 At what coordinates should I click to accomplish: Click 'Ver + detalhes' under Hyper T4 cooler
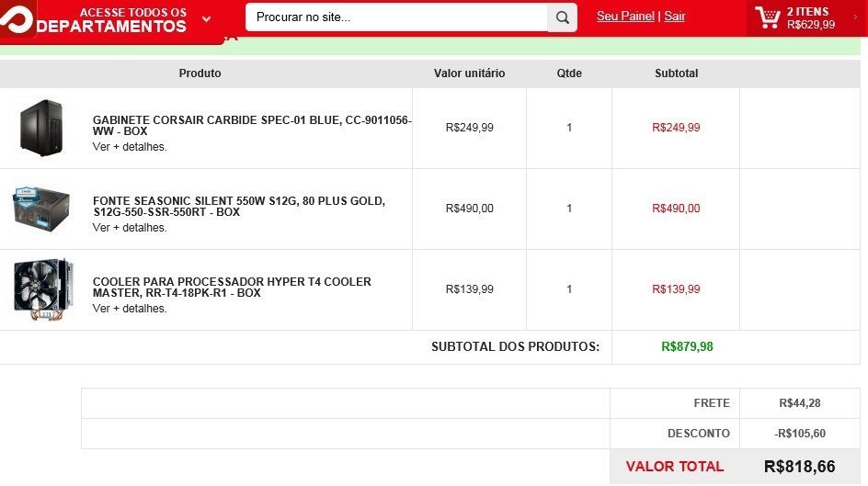pyautogui.click(x=130, y=309)
